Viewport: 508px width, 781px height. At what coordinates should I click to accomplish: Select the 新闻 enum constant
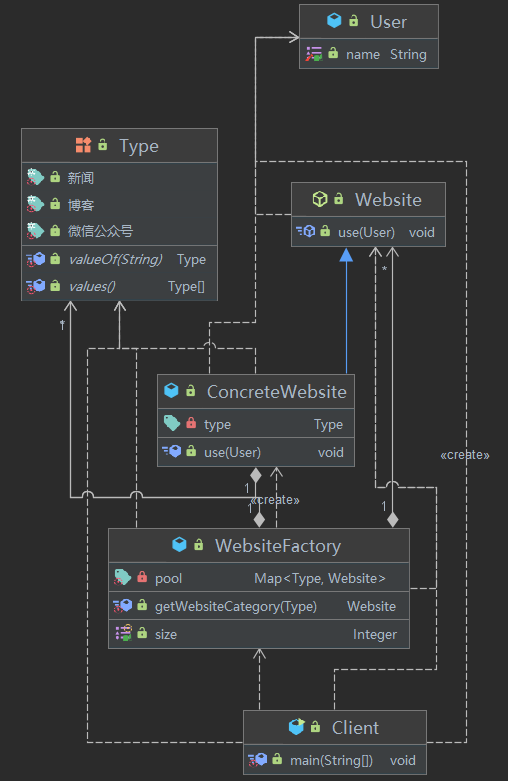tap(81, 178)
